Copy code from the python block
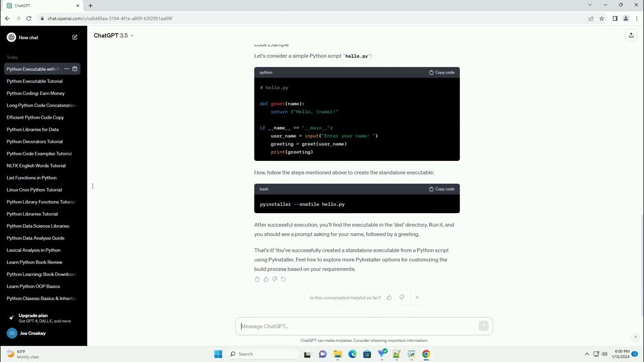The height and width of the screenshot is (362, 644). 442,72
